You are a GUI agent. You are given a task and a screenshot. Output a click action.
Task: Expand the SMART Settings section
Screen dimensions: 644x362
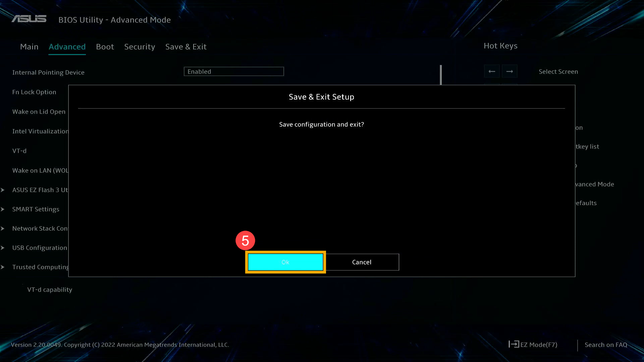36,208
